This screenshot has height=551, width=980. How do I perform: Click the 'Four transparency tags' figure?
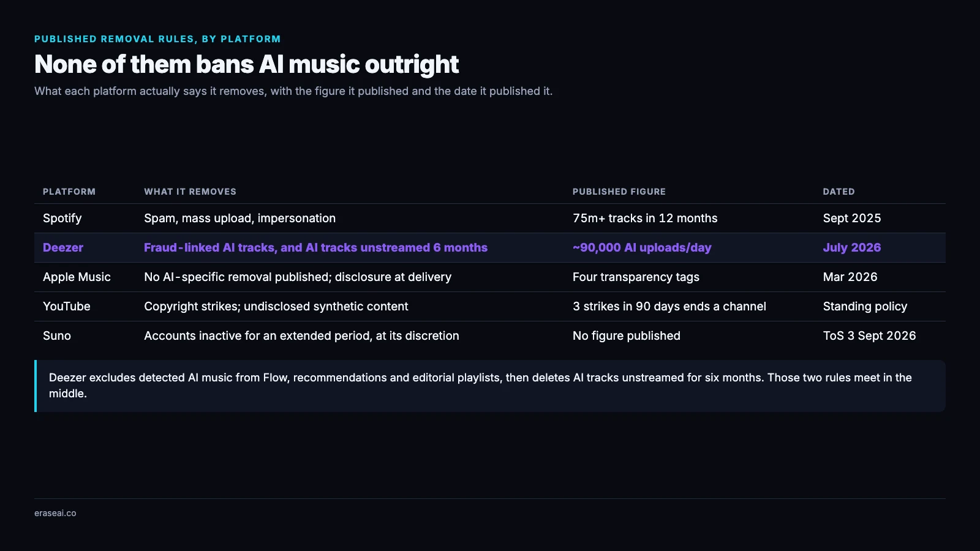(x=636, y=277)
